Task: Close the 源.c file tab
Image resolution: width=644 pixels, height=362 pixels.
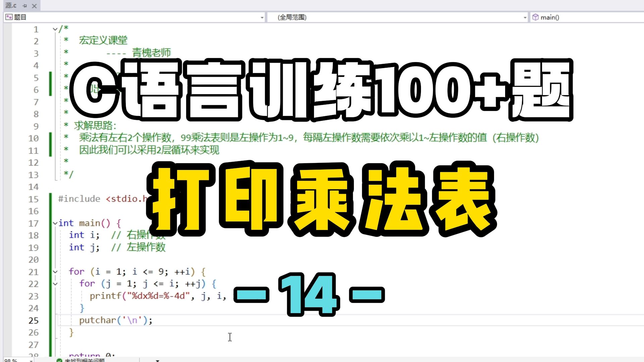Action: (34, 6)
